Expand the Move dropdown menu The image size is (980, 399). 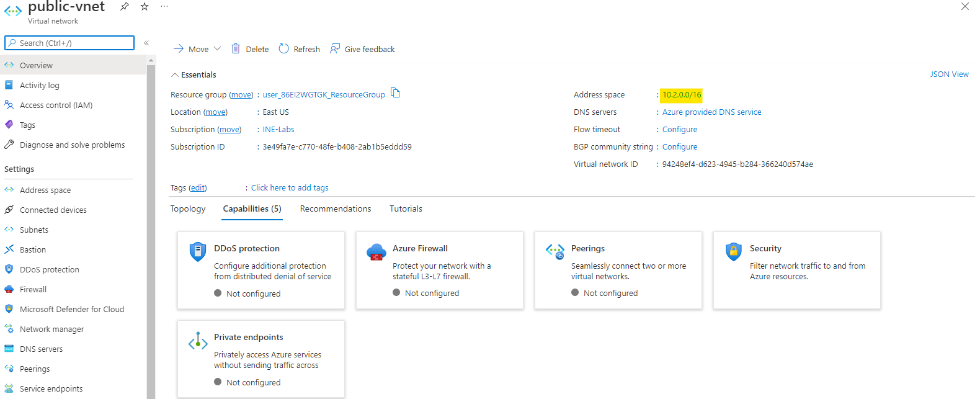(217, 49)
